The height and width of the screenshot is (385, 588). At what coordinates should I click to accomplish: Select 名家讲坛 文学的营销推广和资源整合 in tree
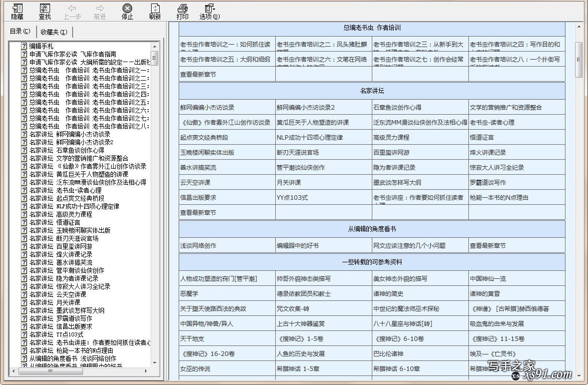tap(79, 158)
